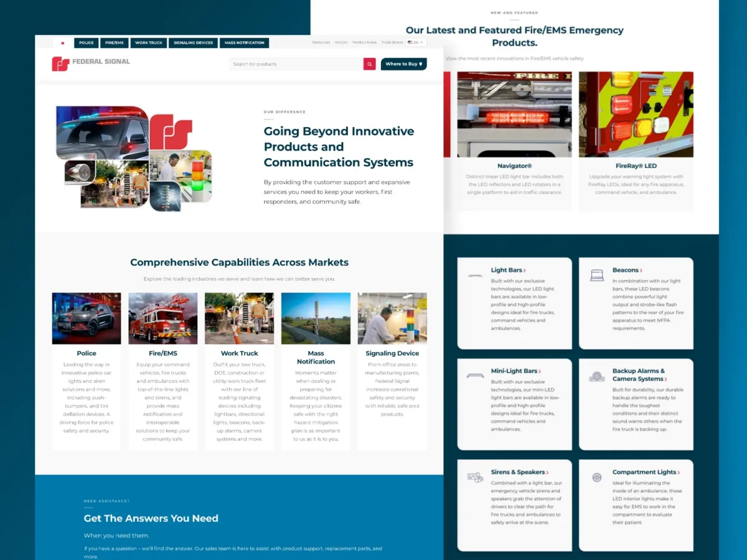Select the Fire/EMS card title
The width and height of the screenshot is (747, 560).
point(163,353)
